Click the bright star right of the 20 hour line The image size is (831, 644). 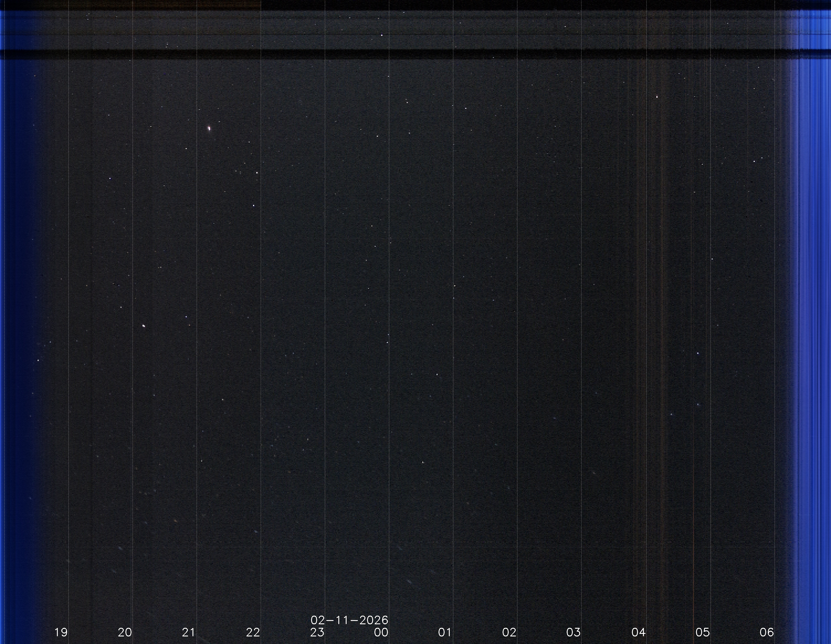coord(143,326)
